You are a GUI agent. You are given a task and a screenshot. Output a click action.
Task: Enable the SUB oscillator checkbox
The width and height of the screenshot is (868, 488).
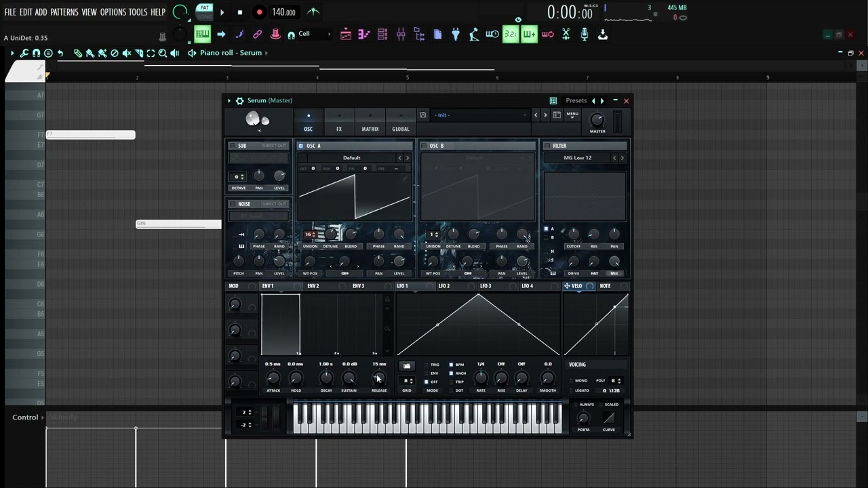point(233,146)
